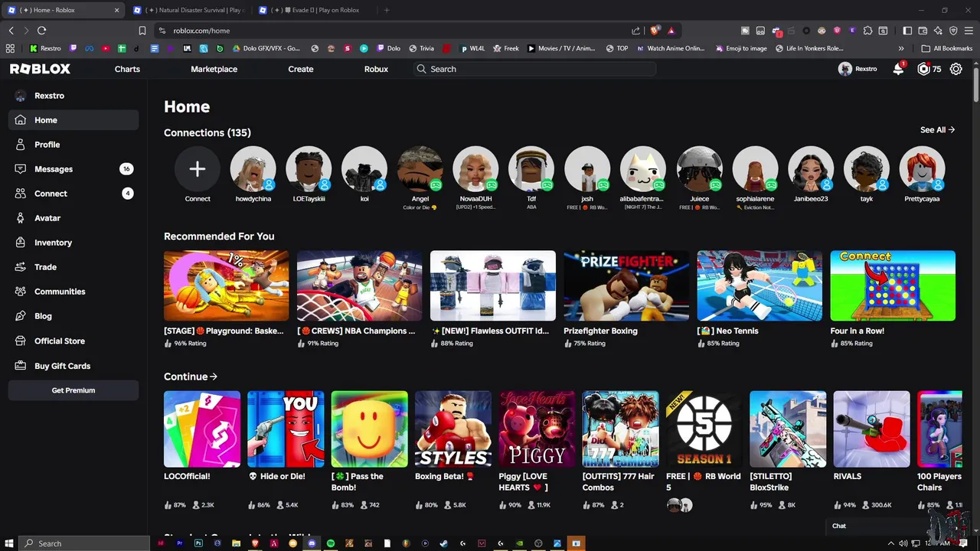Click See All connections link
This screenshot has width=980, height=551.
tap(937, 130)
